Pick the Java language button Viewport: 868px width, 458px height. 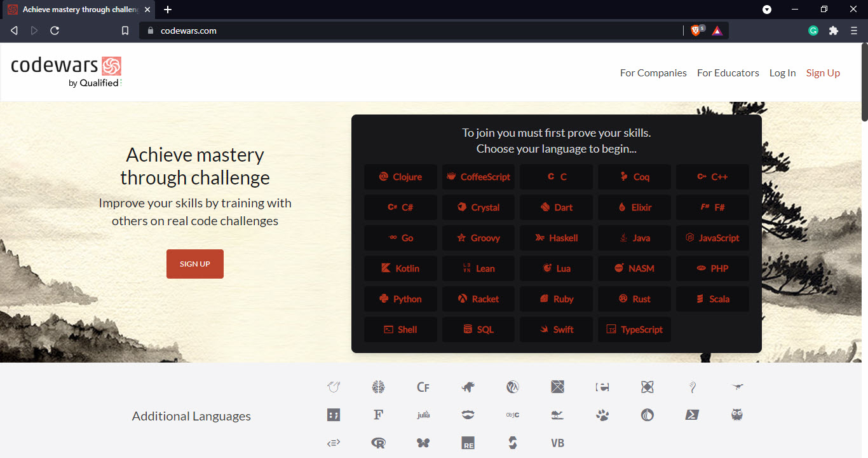634,238
